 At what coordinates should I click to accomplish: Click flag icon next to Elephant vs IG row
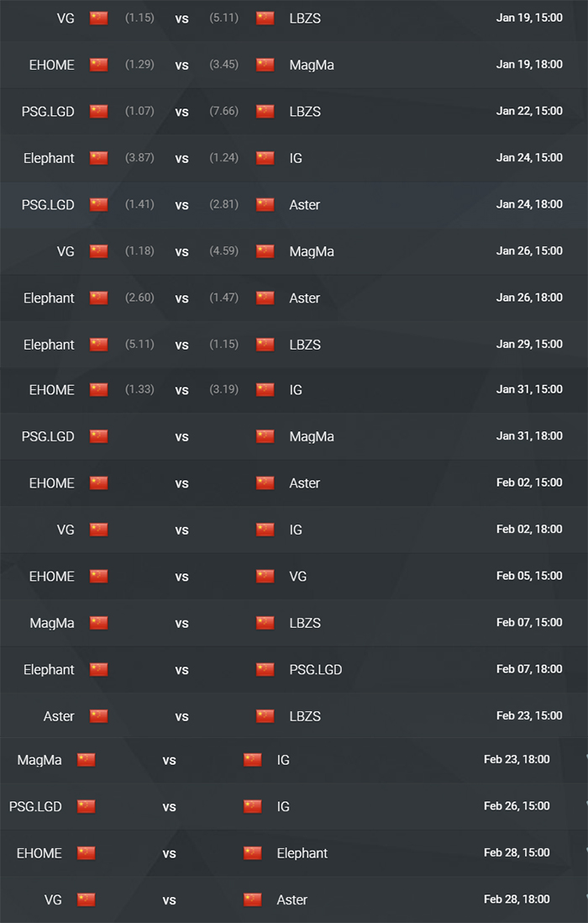[99, 158]
